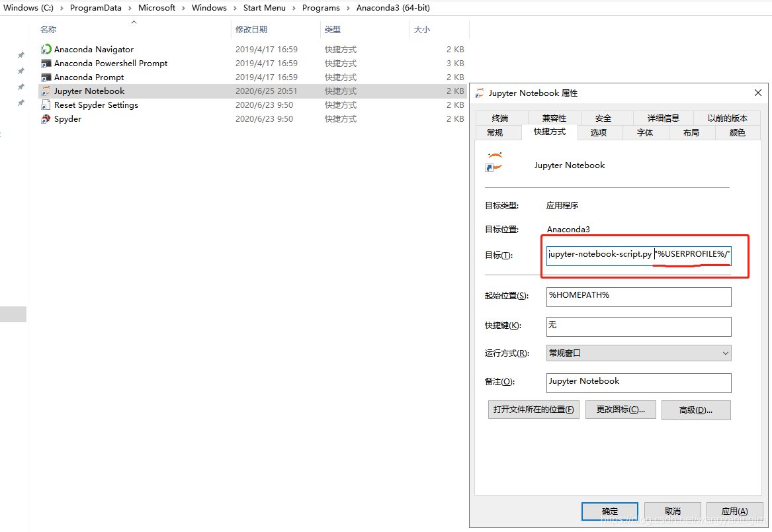
Task: Click the 更改图标 button
Action: (621, 410)
